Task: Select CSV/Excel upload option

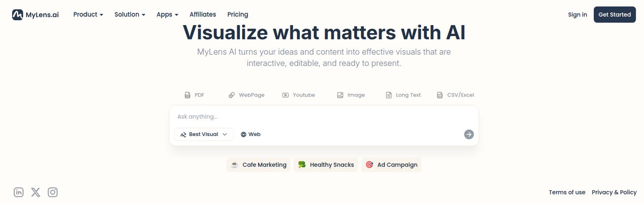Action: pos(456,95)
